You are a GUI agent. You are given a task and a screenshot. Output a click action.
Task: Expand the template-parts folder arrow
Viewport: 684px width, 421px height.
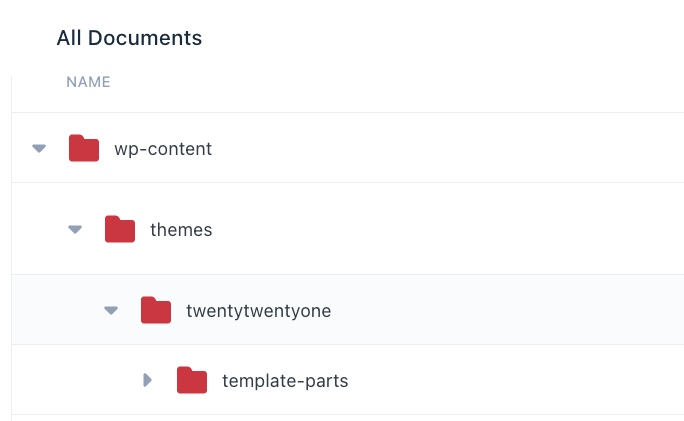pos(147,380)
